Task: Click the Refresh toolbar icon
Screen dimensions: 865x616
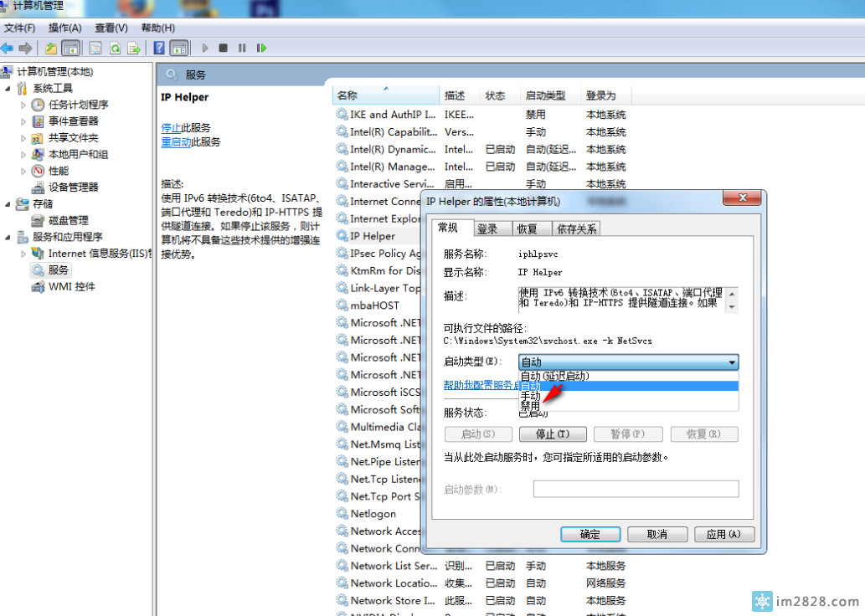Action: [x=115, y=48]
